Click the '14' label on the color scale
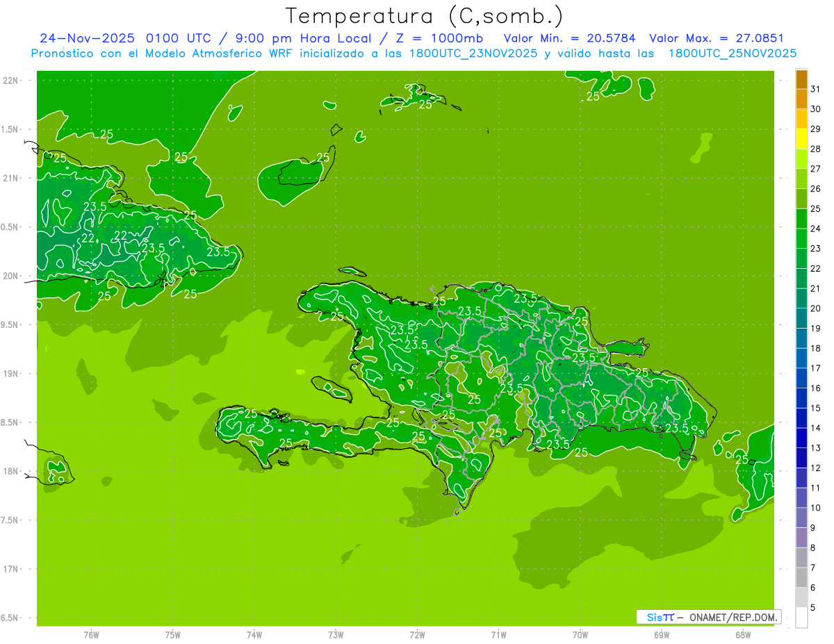Image resolution: width=834 pixels, height=644 pixels. pos(816,428)
